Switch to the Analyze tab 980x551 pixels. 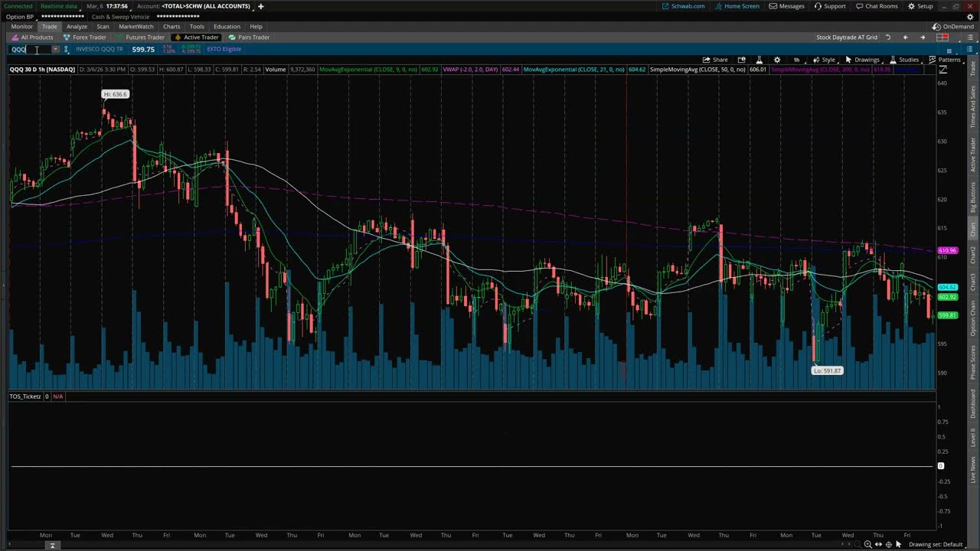click(77, 26)
